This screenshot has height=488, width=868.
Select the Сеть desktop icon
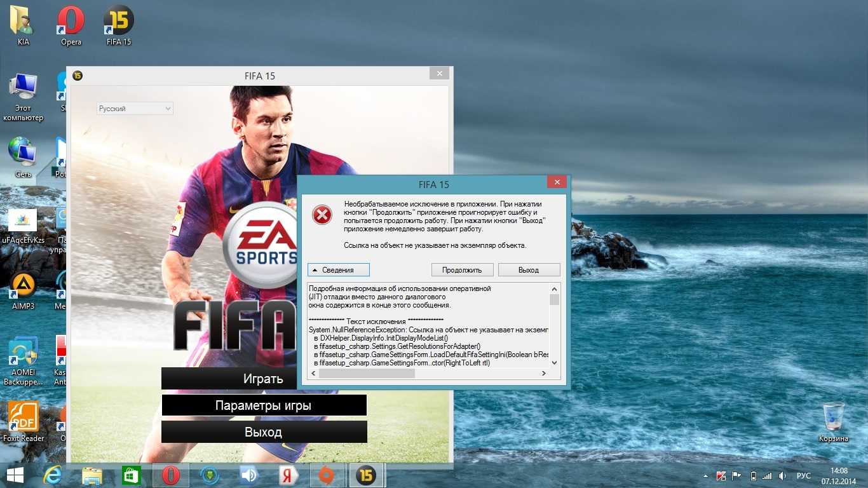click(24, 157)
